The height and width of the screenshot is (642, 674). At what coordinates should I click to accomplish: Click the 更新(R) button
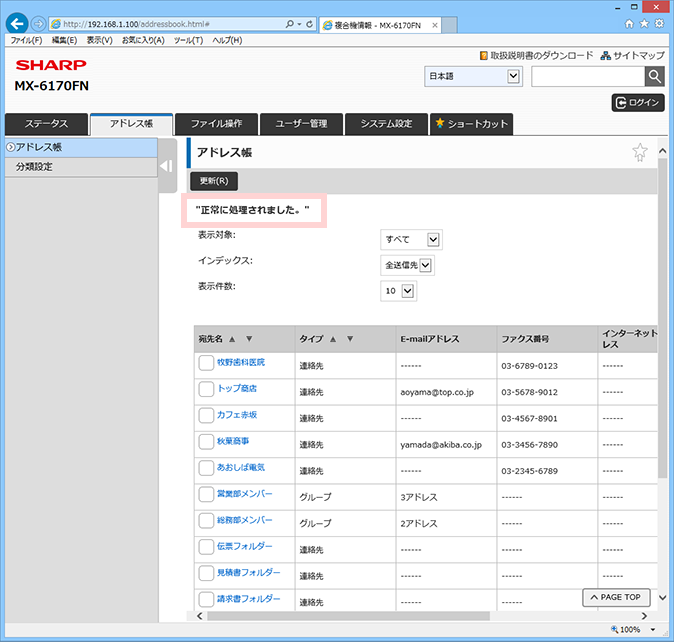point(214,181)
